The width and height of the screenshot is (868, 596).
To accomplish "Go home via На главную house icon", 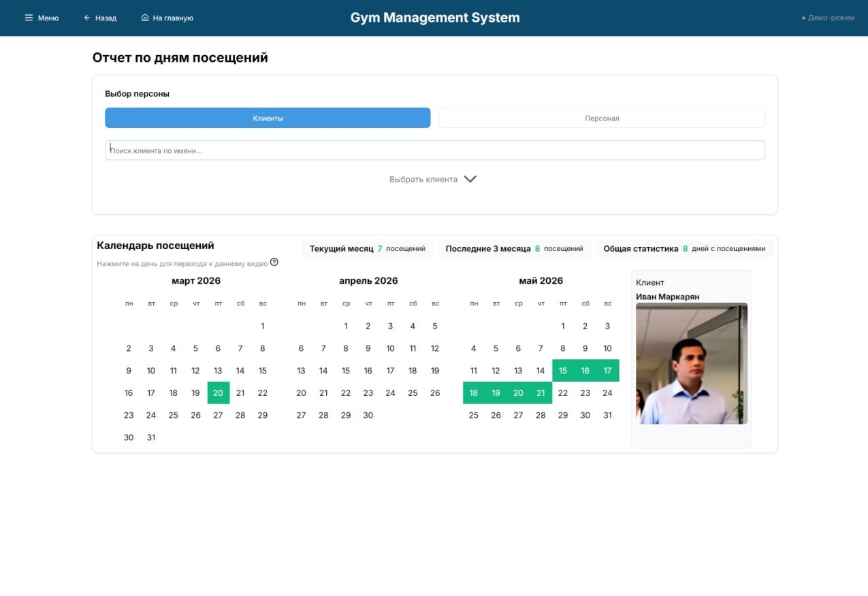I will [x=145, y=18].
